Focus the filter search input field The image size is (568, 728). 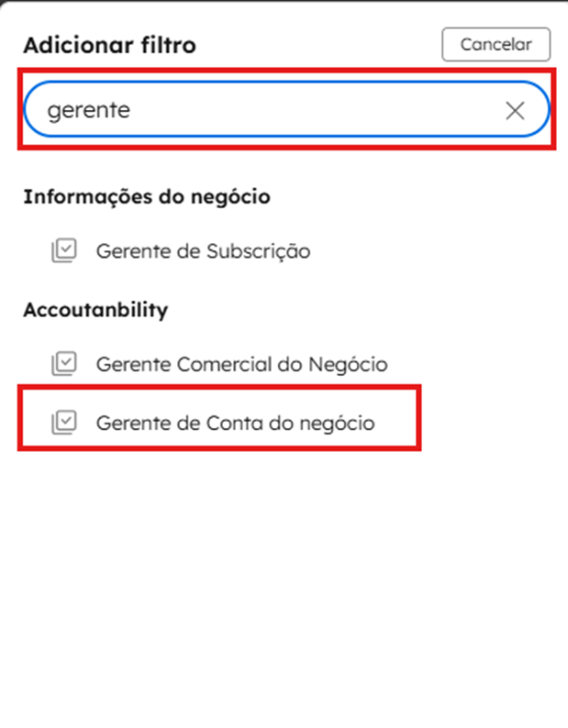(x=275, y=111)
